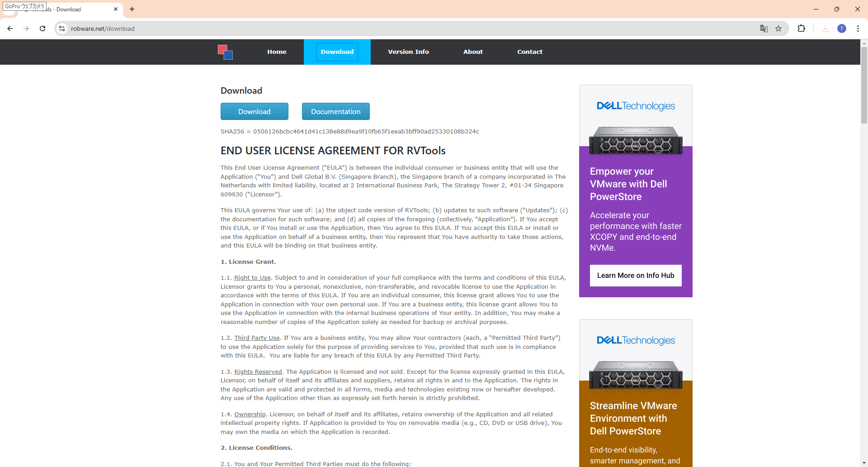Open the translate page icon
This screenshot has height=467, width=868.
pos(764,29)
